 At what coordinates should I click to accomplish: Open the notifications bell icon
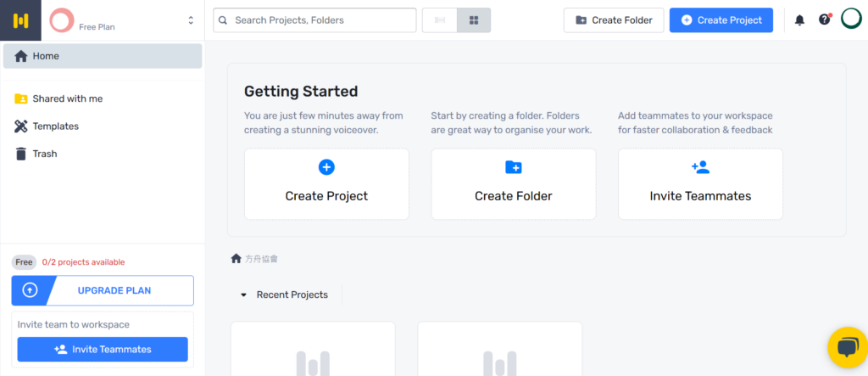point(799,20)
